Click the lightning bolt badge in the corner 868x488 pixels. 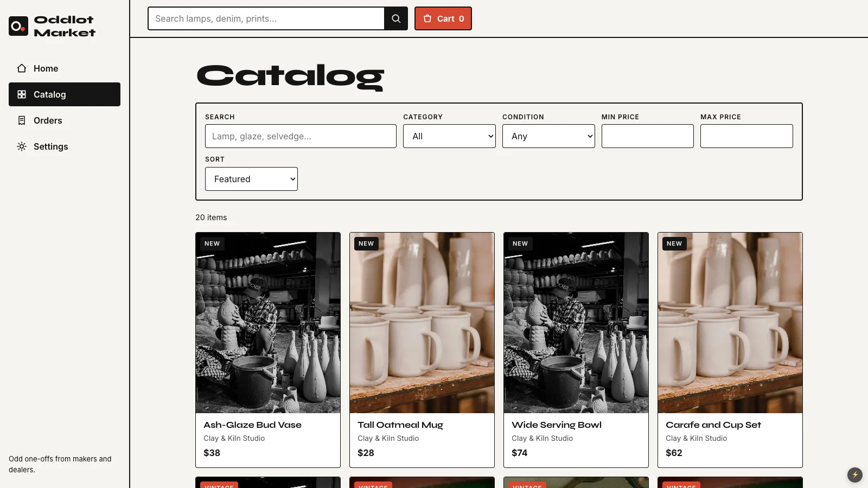point(855,475)
